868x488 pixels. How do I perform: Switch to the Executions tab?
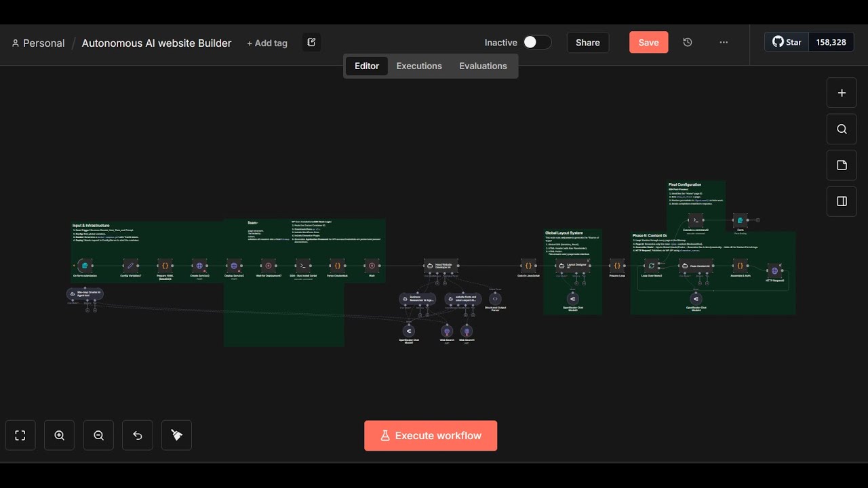[419, 66]
